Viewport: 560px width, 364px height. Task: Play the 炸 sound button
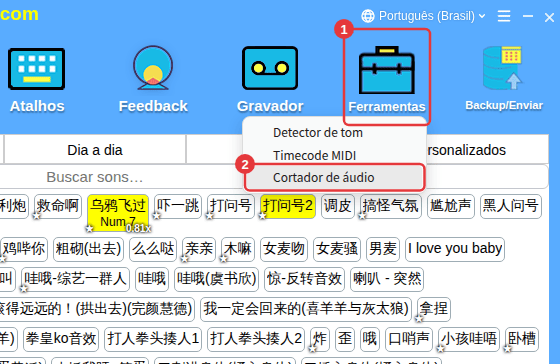tap(320, 339)
